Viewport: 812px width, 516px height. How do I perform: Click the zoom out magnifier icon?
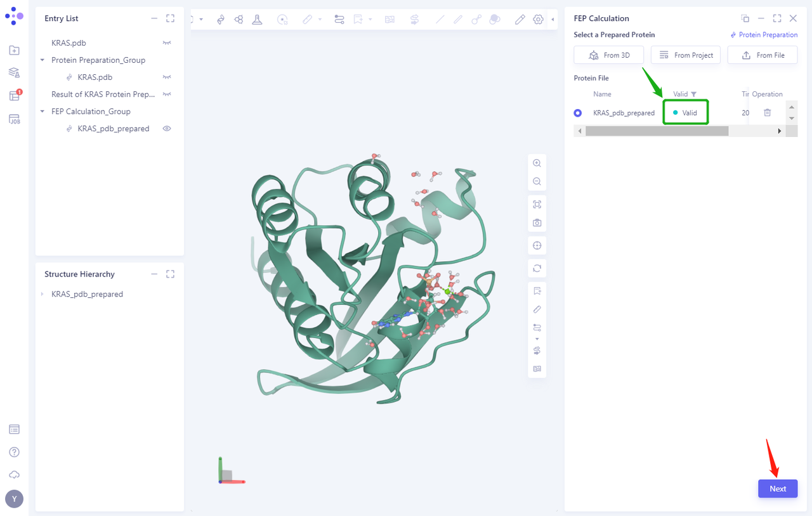(x=537, y=181)
